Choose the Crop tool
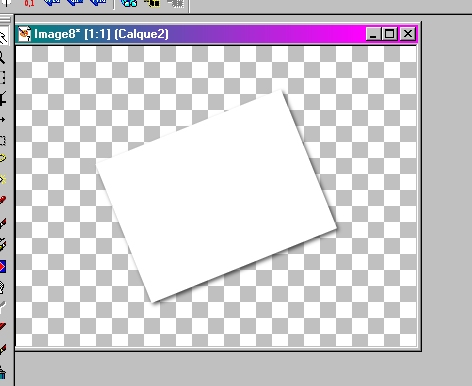Viewport: 472px width, 386px height. (3, 99)
